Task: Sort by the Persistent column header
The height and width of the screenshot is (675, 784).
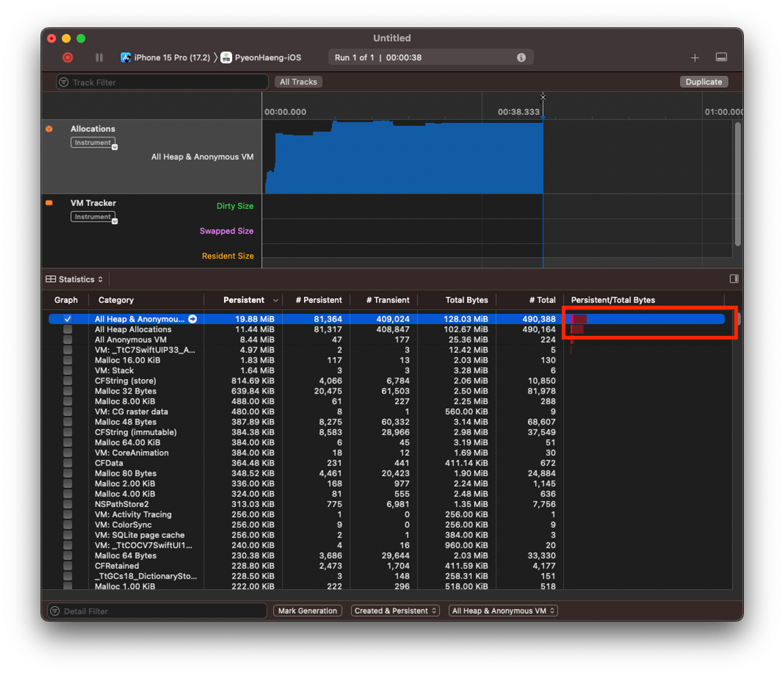Action: tap(244, 300)
